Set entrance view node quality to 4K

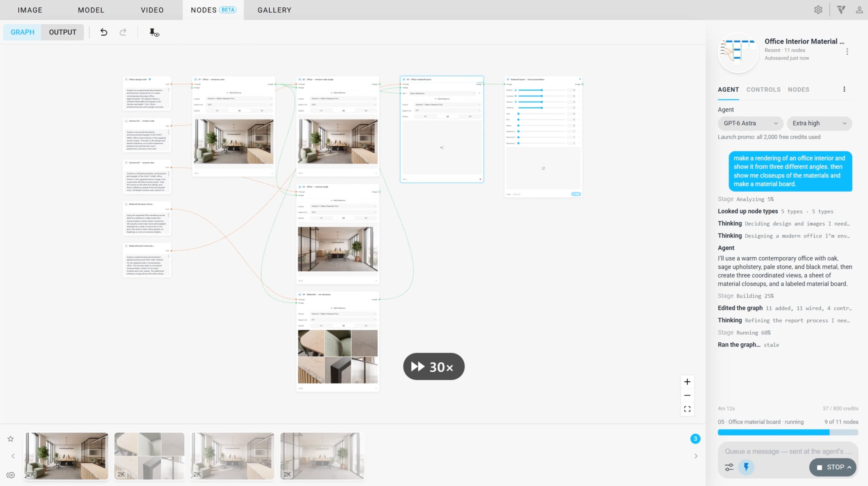tap(262, 110)
